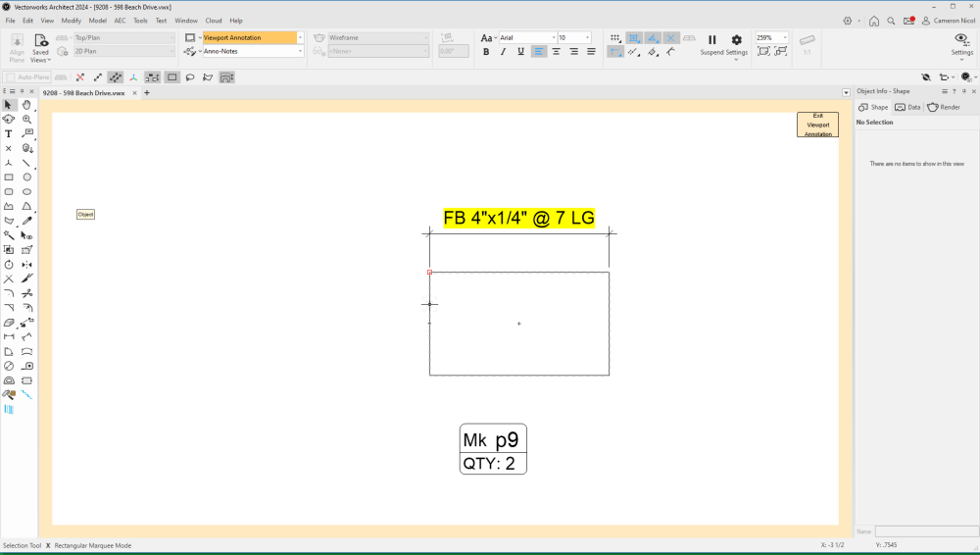Screen dimensions: 980x555
Task: Toggle Bold text formatting
Action: 486,52
